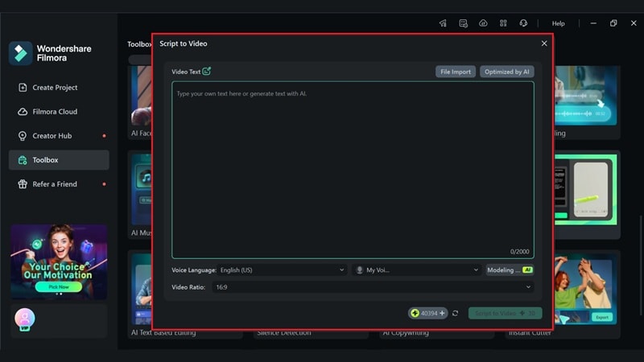Image resolution: width=644 pixels, height=362 pixels.
Task: Click the Creator Hub lightbulb icon
Action: 23,136
